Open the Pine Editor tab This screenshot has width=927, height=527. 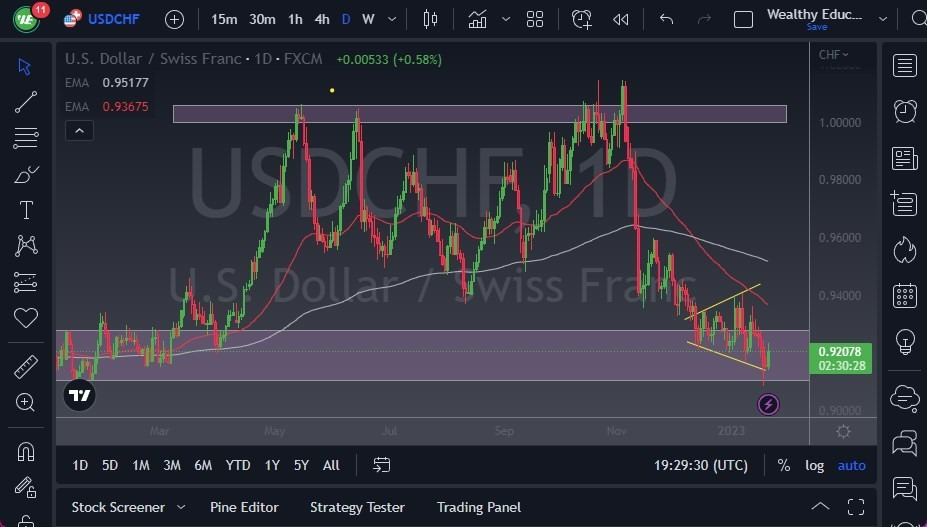click(x=244, y=507)
